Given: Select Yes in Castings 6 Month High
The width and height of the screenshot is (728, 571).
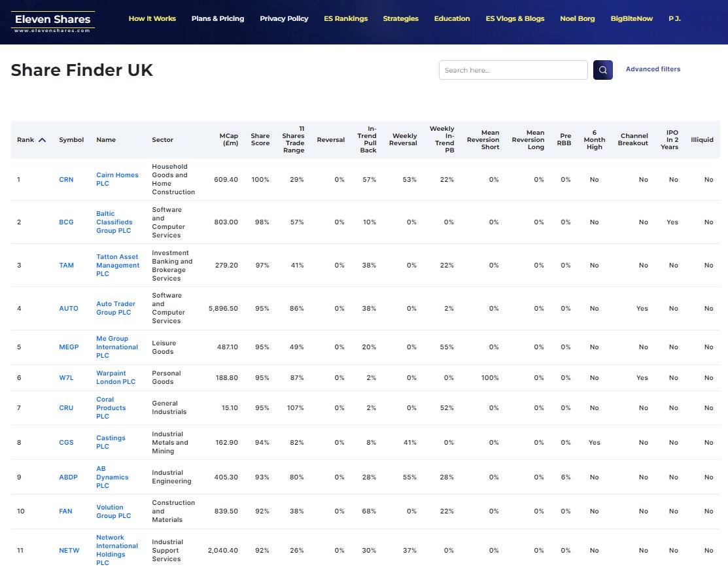Looking at the screenshot, I should pos(595,443).
